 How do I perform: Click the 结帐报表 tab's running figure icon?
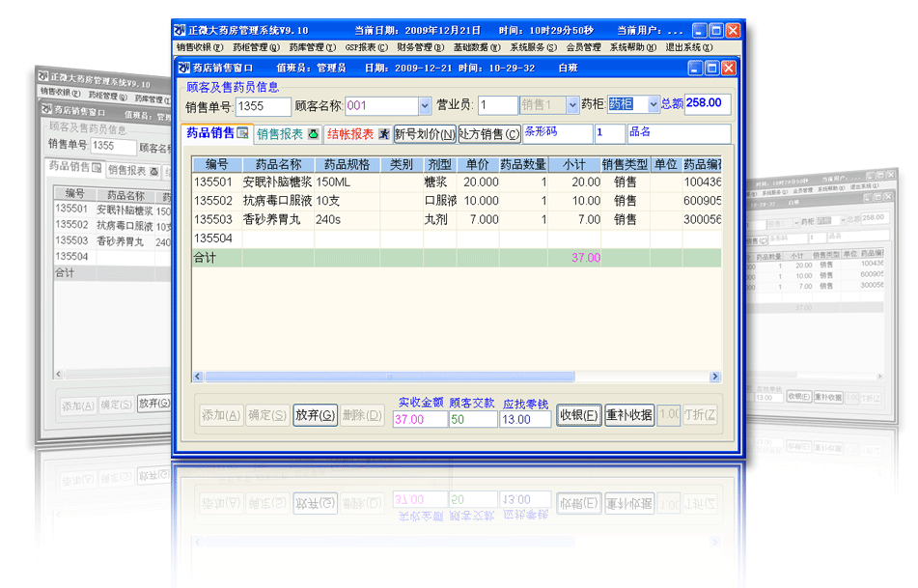[383, 134]
